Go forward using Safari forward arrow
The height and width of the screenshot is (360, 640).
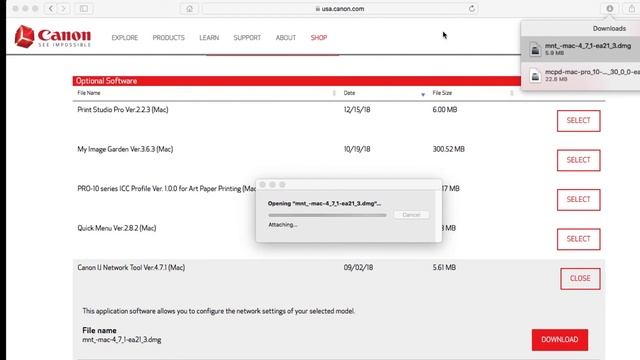point(63,9)
